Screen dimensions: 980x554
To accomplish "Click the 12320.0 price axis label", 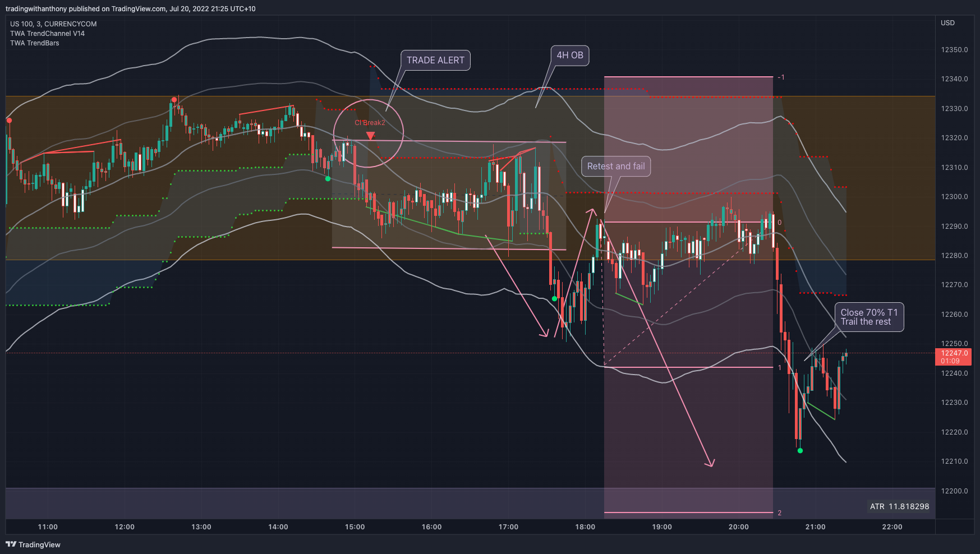I will point(954,138).
